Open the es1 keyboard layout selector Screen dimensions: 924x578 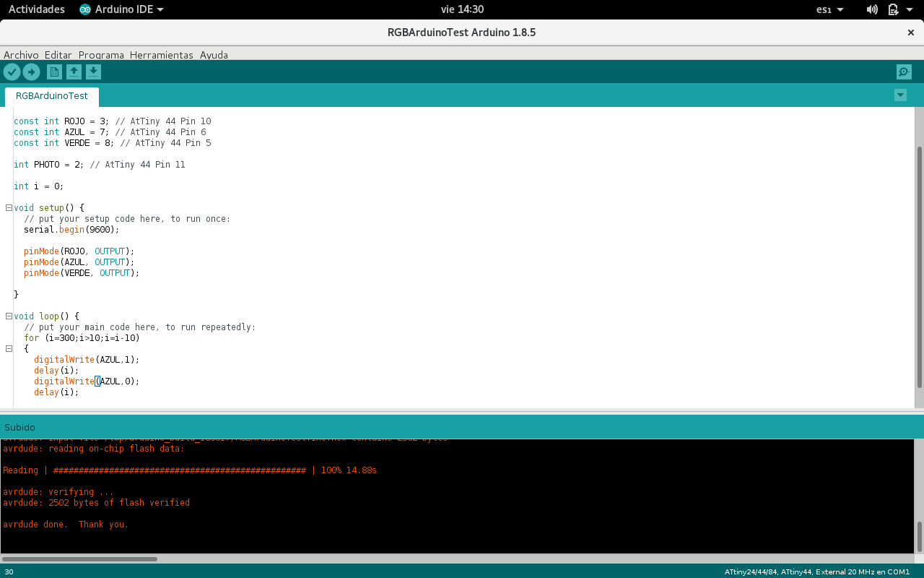830,9
